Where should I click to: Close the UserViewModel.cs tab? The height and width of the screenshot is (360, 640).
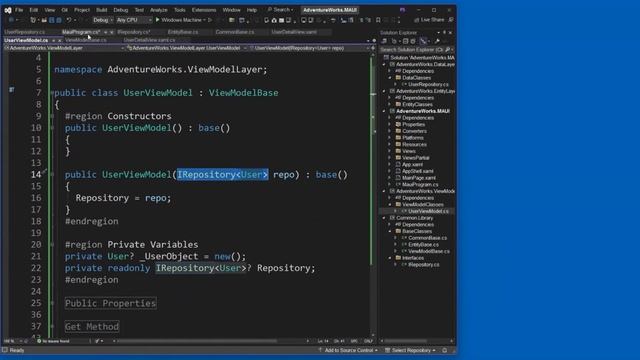coord(60,40)
